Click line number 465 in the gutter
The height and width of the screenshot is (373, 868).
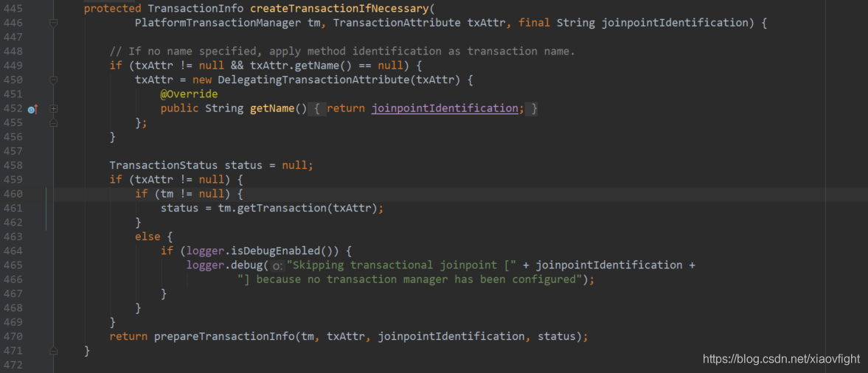13,265
